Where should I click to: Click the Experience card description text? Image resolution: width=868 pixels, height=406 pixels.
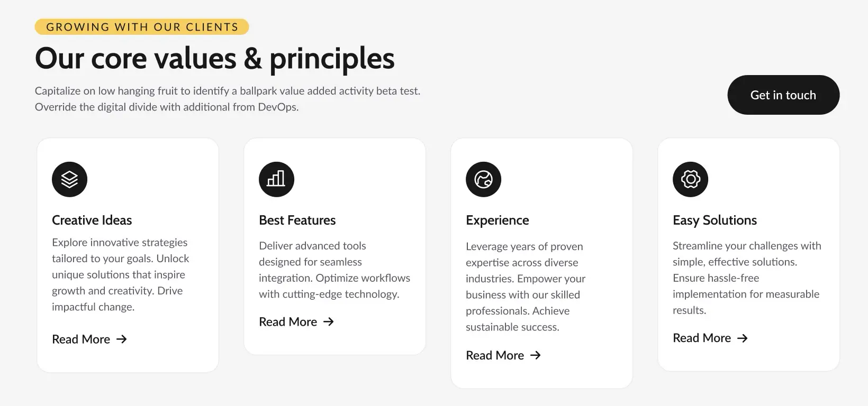[x=526, y=287]
